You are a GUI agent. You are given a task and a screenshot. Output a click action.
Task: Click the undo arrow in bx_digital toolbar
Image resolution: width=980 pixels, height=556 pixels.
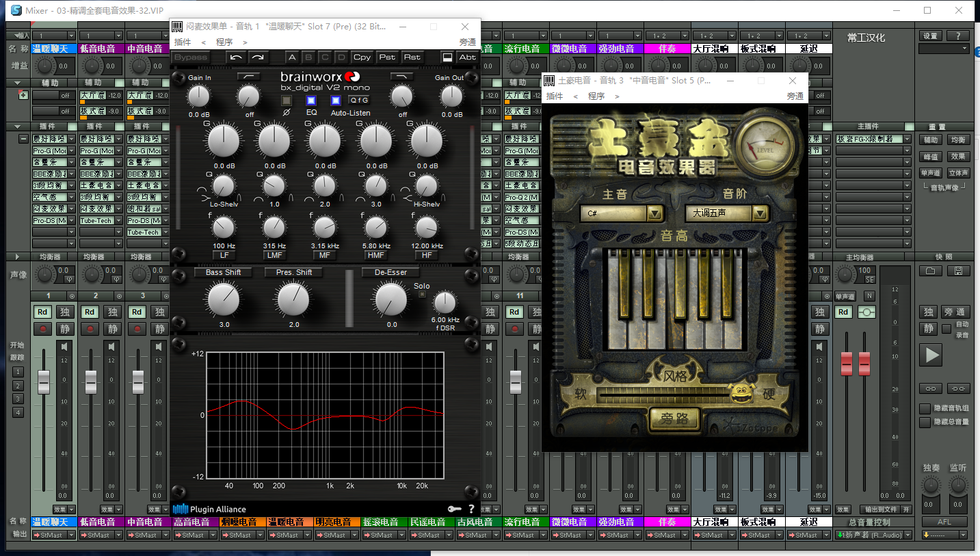click(236, 57)
